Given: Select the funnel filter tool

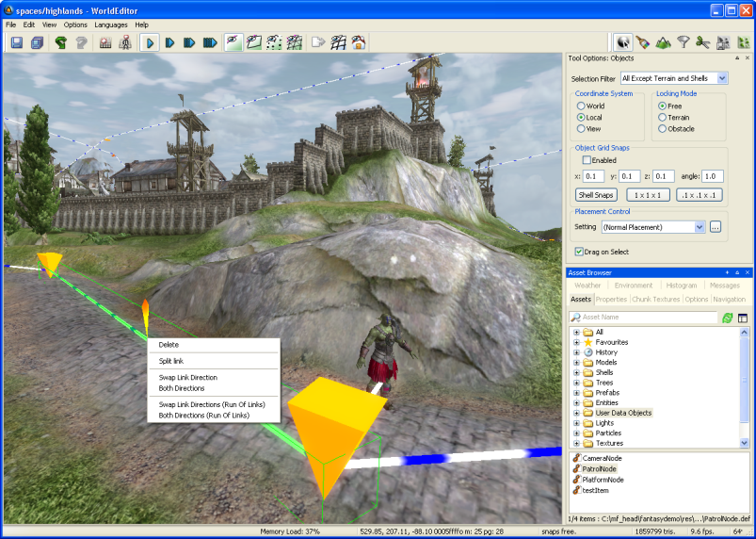Looking at the screenshot, I should point(684,43).
